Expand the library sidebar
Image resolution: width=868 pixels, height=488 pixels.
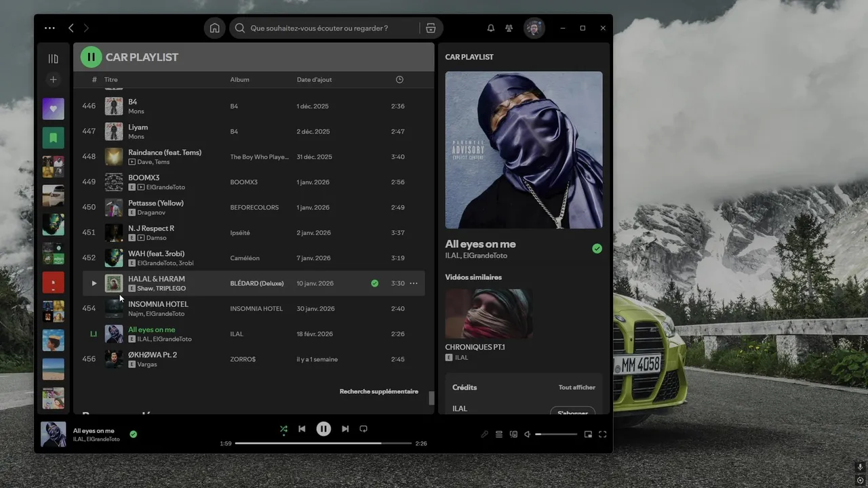coord(54,59)
